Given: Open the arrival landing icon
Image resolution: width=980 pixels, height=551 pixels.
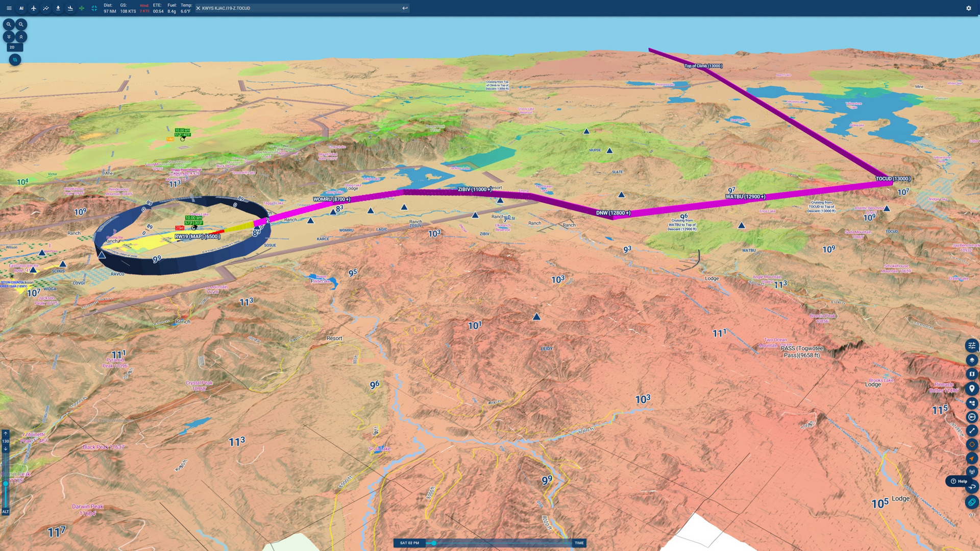Looking at the screenshot, I should pos(70,8).
